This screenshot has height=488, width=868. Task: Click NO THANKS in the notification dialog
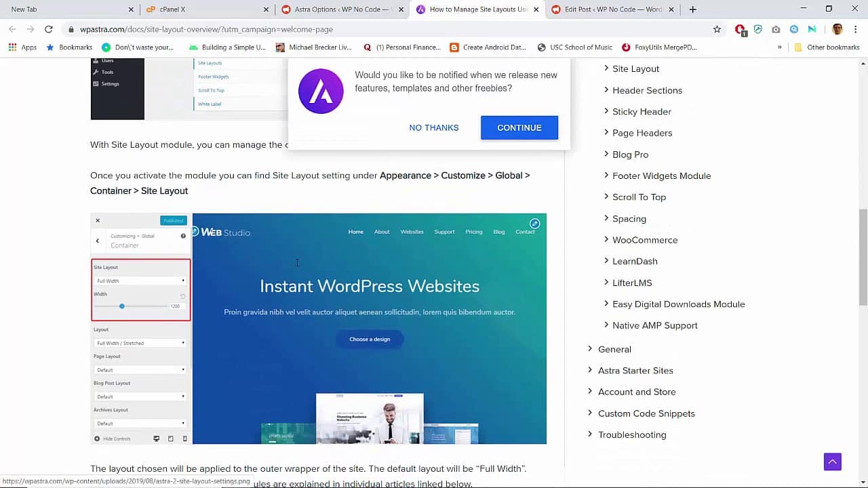pos(433,127)
